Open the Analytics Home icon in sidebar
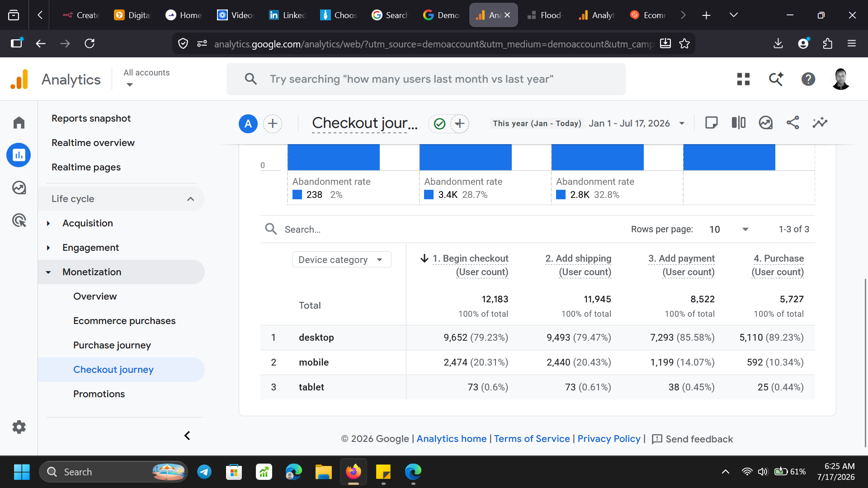 tap(19, 122)
